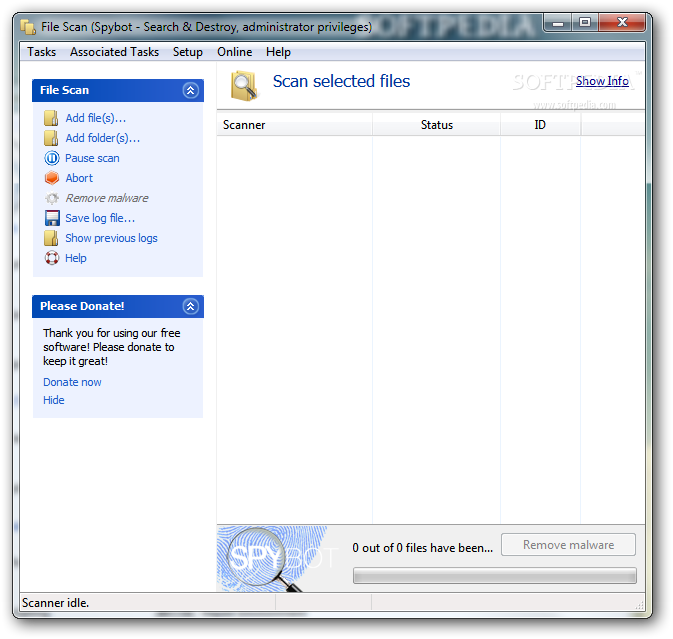Minimize the File Scan window
673x639 pixels.
[x=558, y=23]
